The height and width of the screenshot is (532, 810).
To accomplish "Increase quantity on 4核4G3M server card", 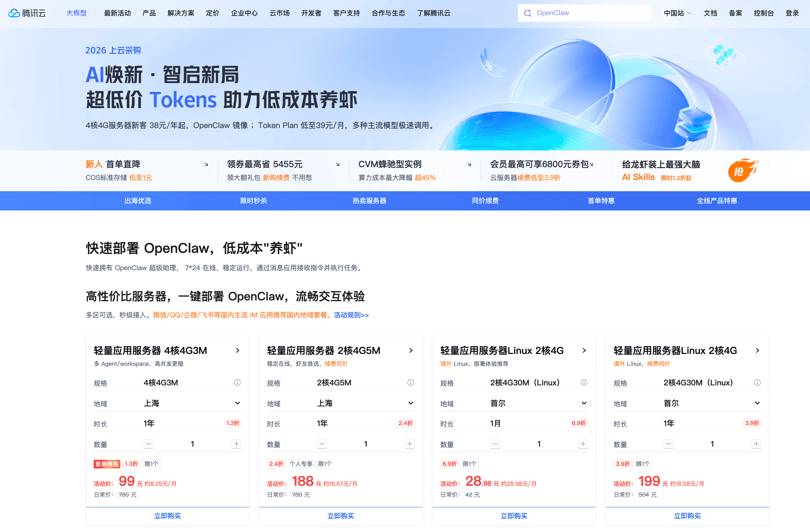I will coord(236,444).
